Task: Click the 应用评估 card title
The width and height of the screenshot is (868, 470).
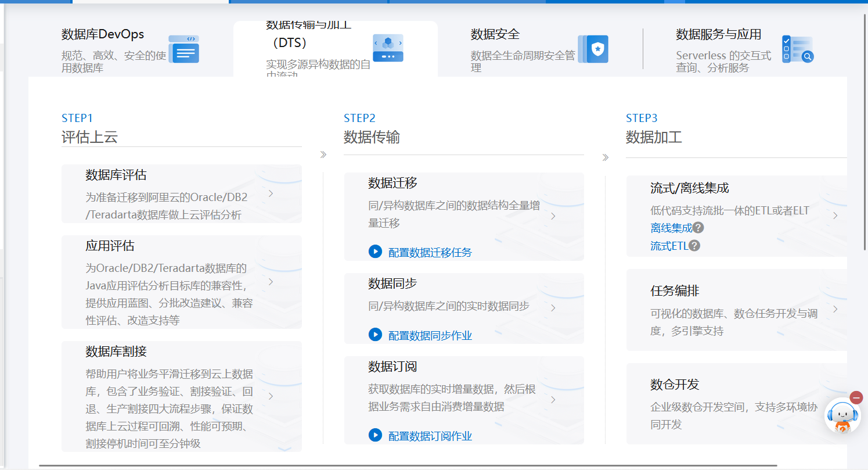Action: (110, 246)
